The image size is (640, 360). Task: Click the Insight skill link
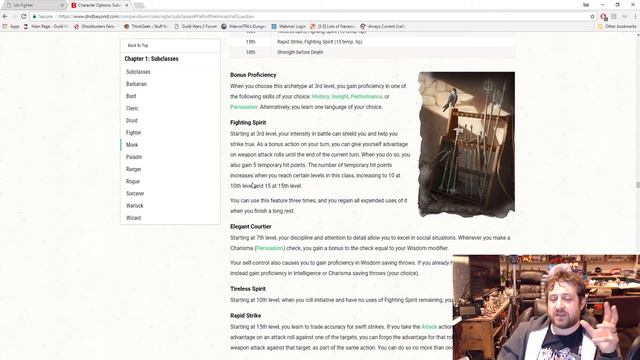pyautogui.click(x=340, y=97)
